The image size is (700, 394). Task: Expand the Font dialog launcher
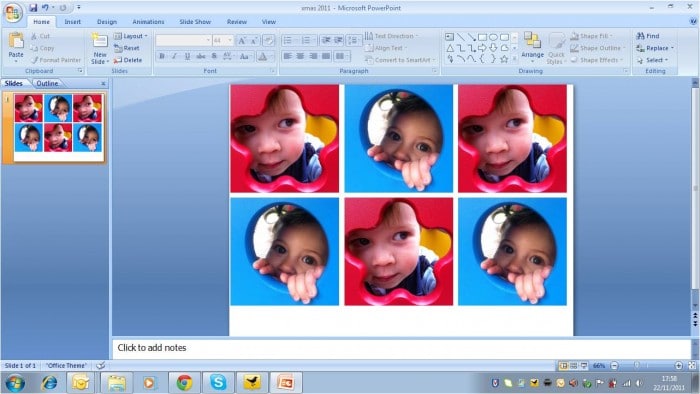tap(272, 71)
